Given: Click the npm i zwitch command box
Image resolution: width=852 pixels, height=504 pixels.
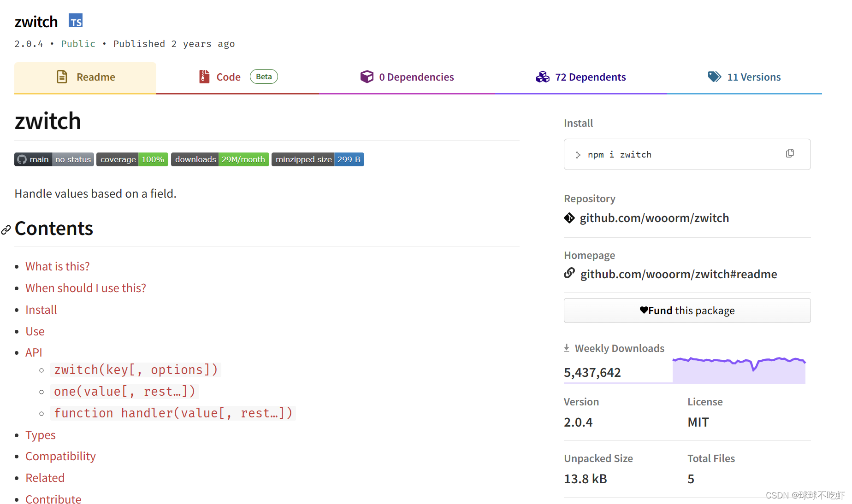Looking at the screenshot, I should [687, 154].
